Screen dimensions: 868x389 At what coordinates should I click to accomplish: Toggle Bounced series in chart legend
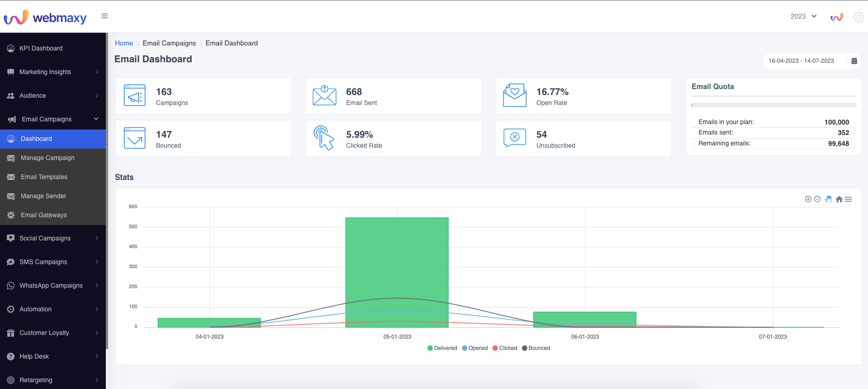(x=536, y=348)
